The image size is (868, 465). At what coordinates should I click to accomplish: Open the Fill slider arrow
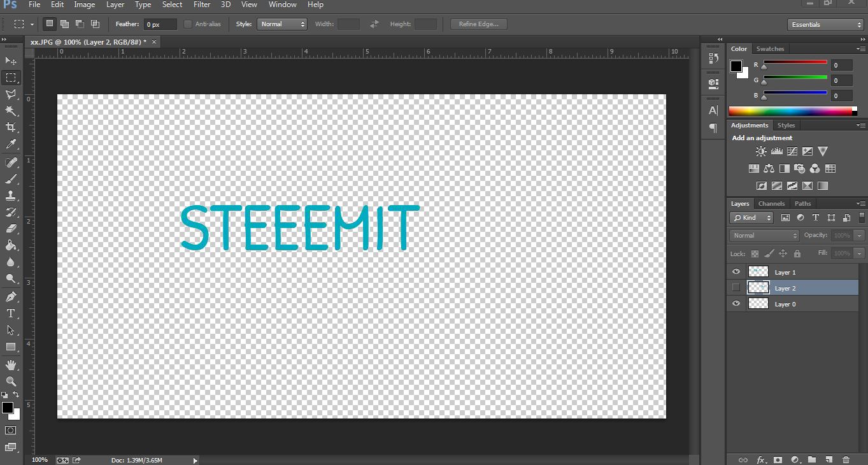pos(860,254)
